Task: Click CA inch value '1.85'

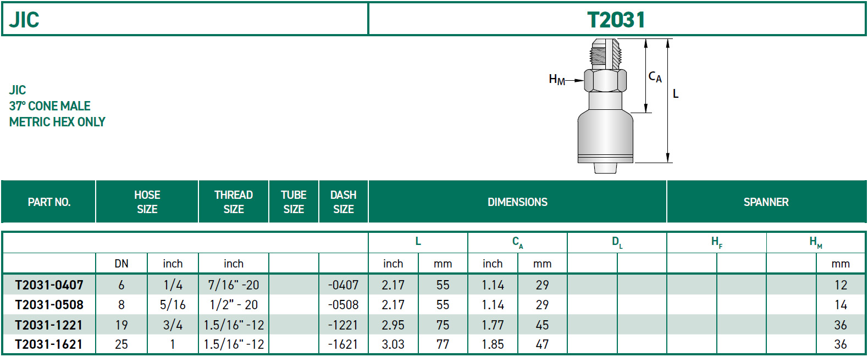Action: click(493, 344)
